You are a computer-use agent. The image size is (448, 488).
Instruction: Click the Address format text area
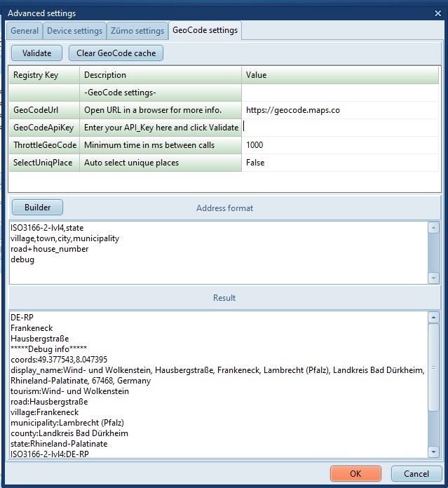click(217, 252)
